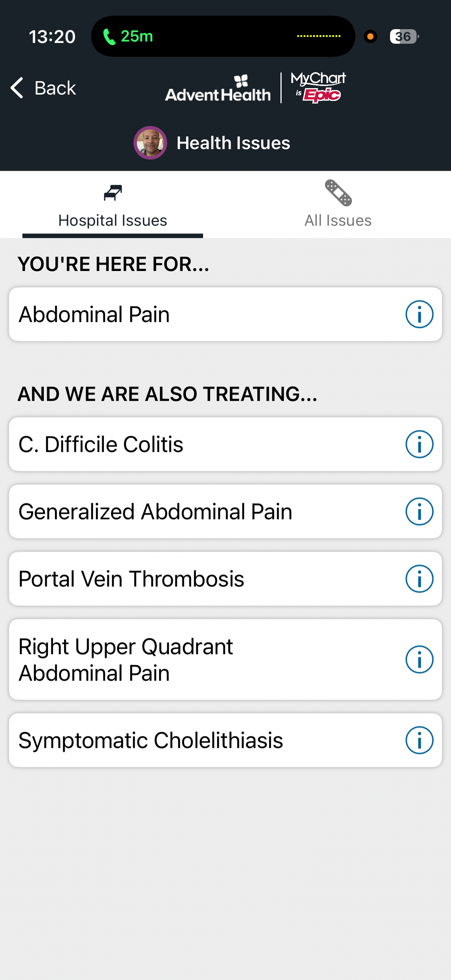This screenshot has height=980, width=451.
Task: Select Symptomatic Cholelithiasis list item
Action: (190, 740)
